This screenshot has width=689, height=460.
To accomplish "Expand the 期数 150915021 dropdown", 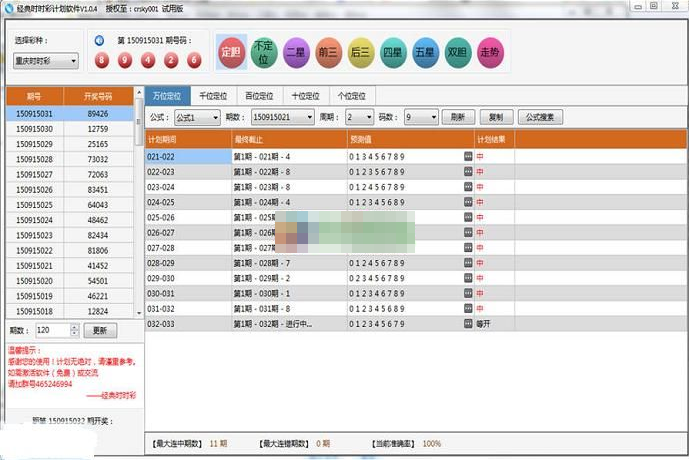I will 282,117.
